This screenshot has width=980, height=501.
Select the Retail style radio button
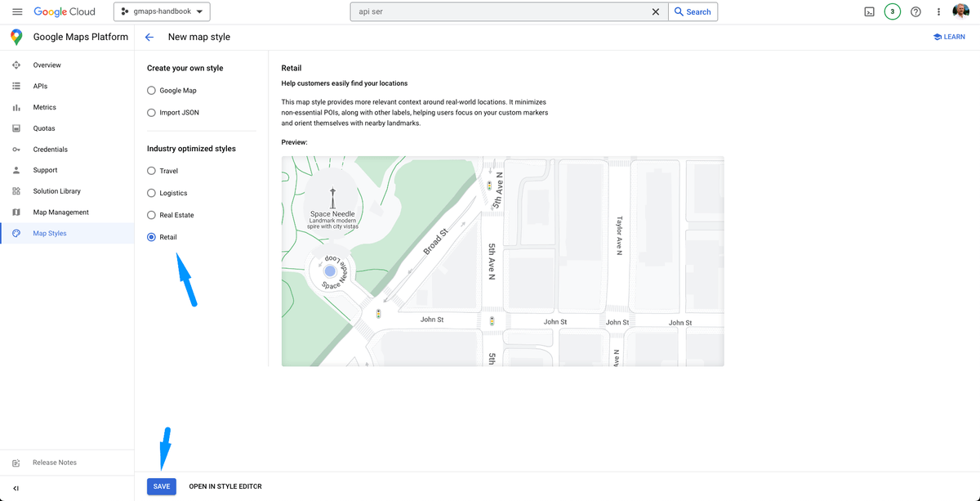tap(151, 237)
